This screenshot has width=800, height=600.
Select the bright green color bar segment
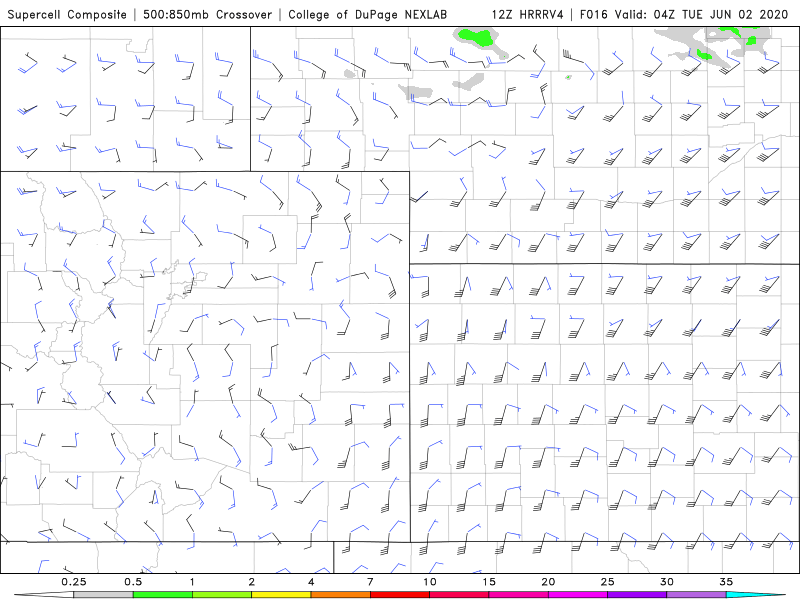point(163,595)
